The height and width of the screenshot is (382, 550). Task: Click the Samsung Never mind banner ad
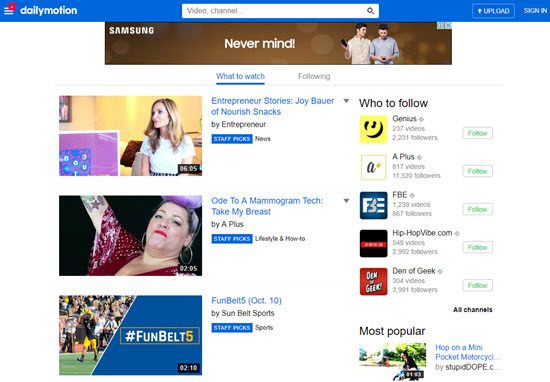[278, 43]
